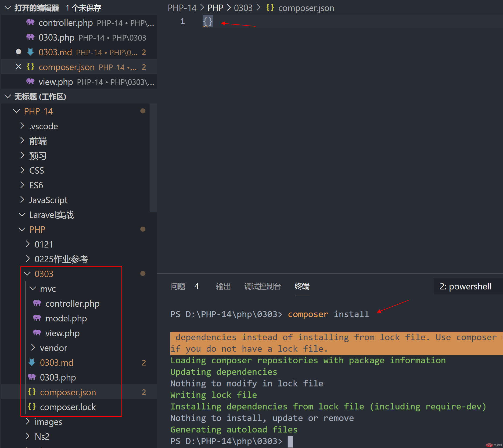
Task: Click composer.lock braces icon
Action: (32, 407)
